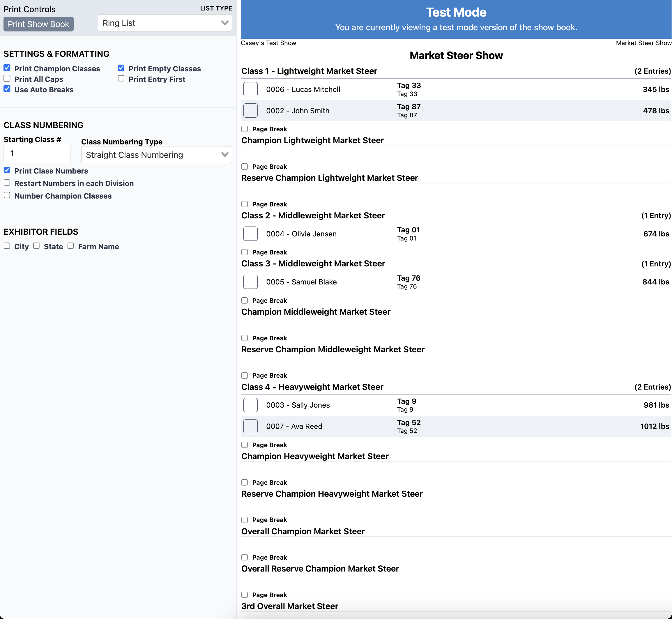The image size is (672, 619).
Task: Toggle Use Auto Breaks off
Action: 7,89
